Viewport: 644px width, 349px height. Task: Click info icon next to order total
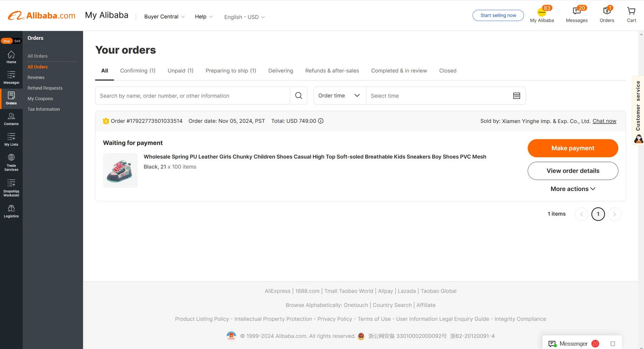(x=321, y=121)
